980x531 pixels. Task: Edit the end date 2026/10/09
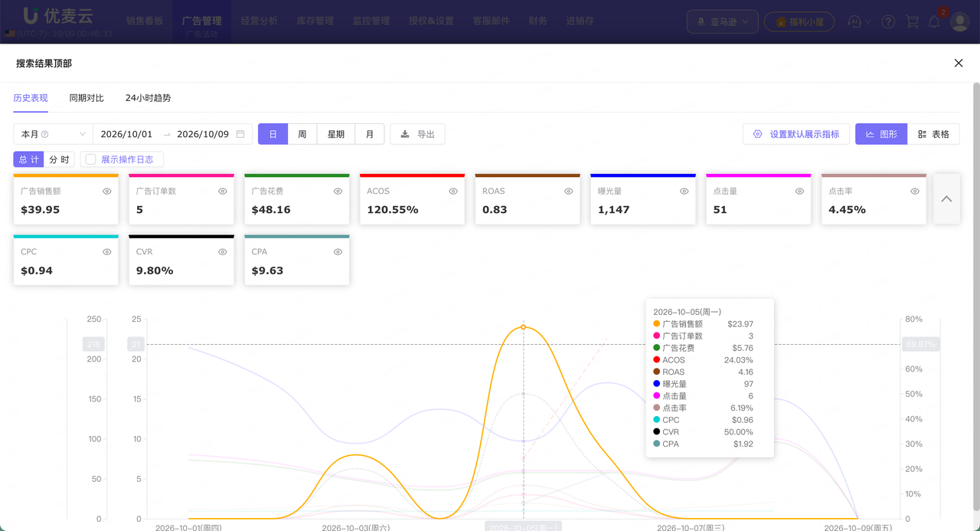[x=203, y=134]
